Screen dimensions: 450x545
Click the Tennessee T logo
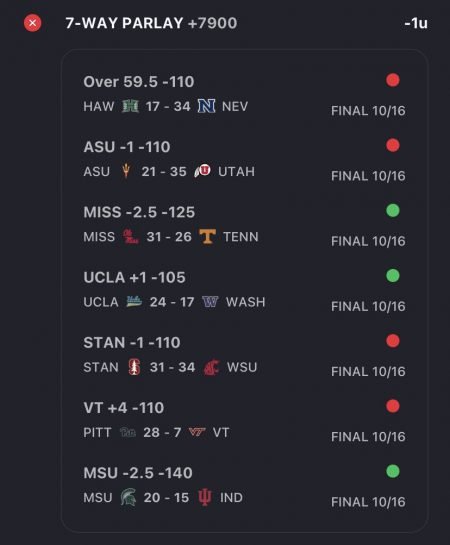207,236
